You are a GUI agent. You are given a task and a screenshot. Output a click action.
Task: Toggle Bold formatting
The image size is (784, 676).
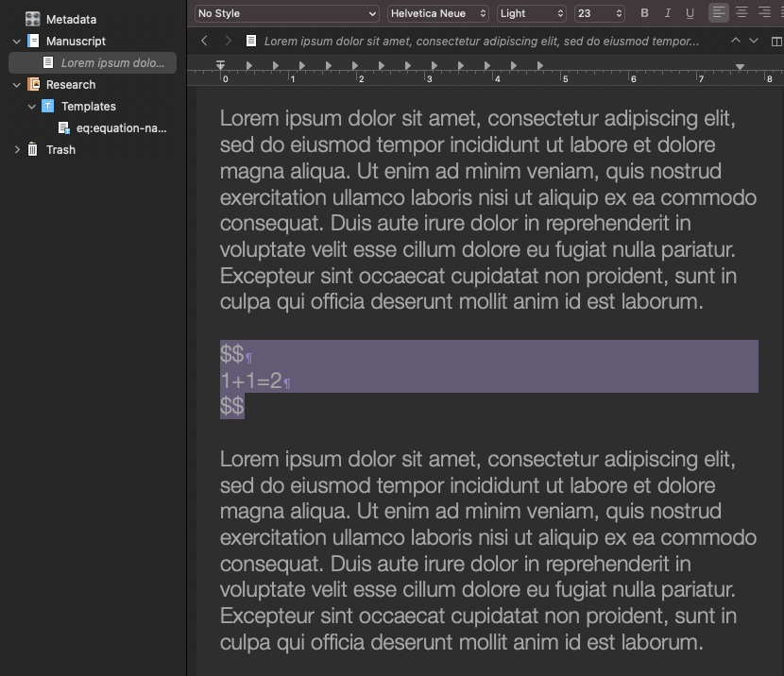pyautogui.click(x=644, y=13)
